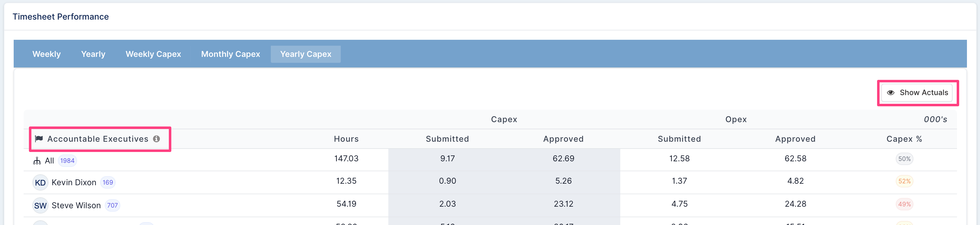Click the 707 badge beside Steve Wilson
The width and height of the screenshot is (980, 225).
(112, 205)
